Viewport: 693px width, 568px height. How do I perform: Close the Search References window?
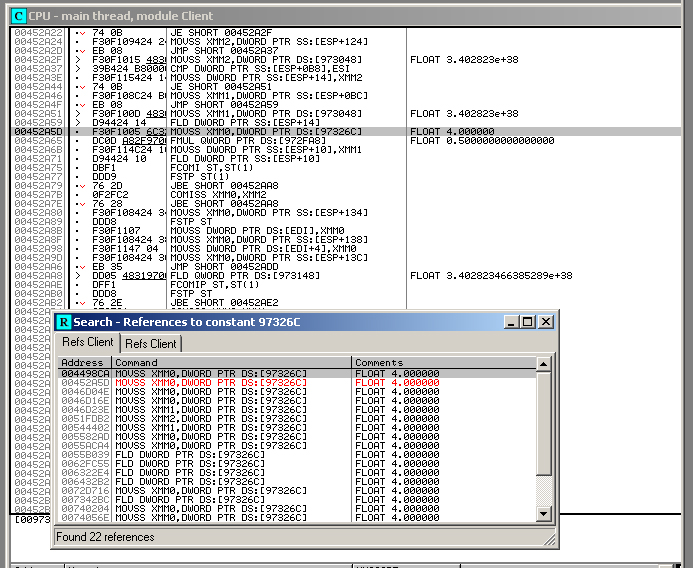click(546, 322)
